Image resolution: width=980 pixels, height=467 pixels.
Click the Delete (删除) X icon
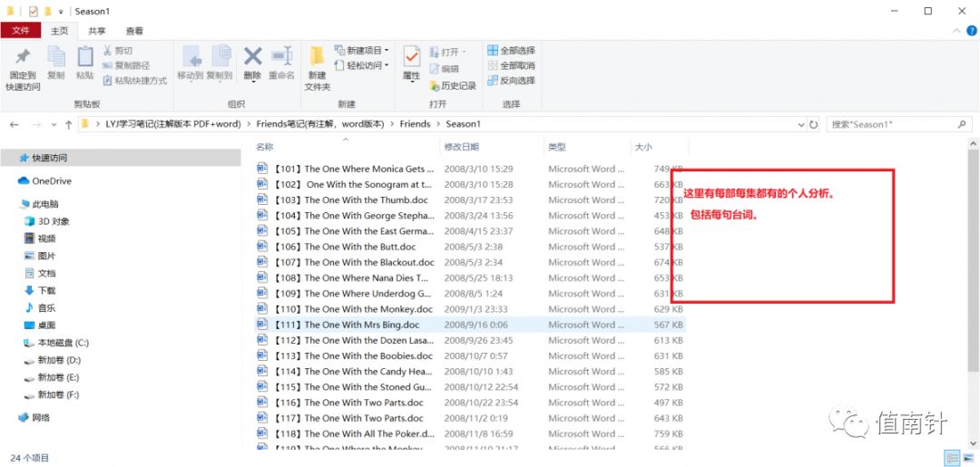point(252,57)
